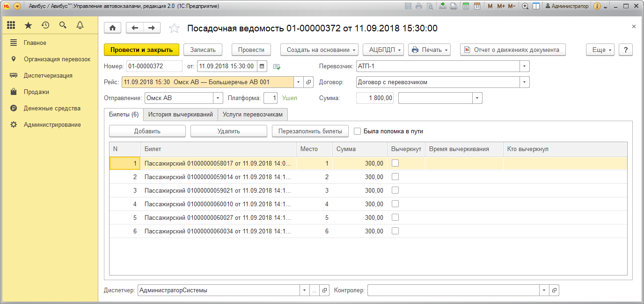Open the 'Услуги перевозчикам' tab
644x304 pixels.
(x=253, y=114)
